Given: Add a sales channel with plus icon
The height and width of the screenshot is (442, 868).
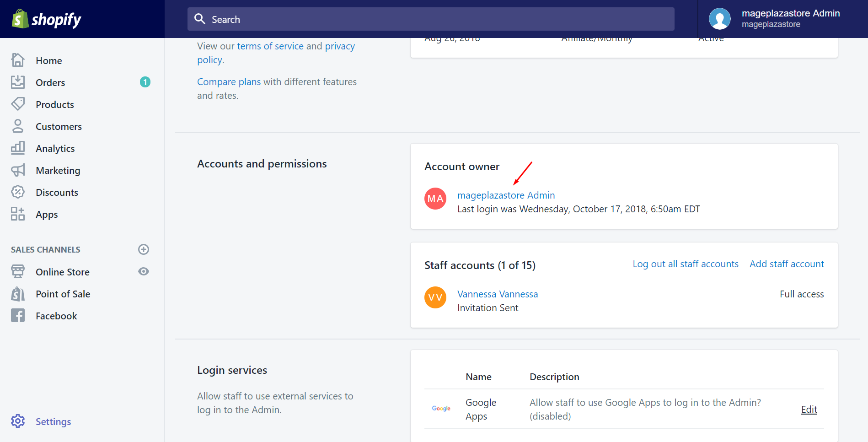Looking at the screenshot, I should tap(144, 249).
